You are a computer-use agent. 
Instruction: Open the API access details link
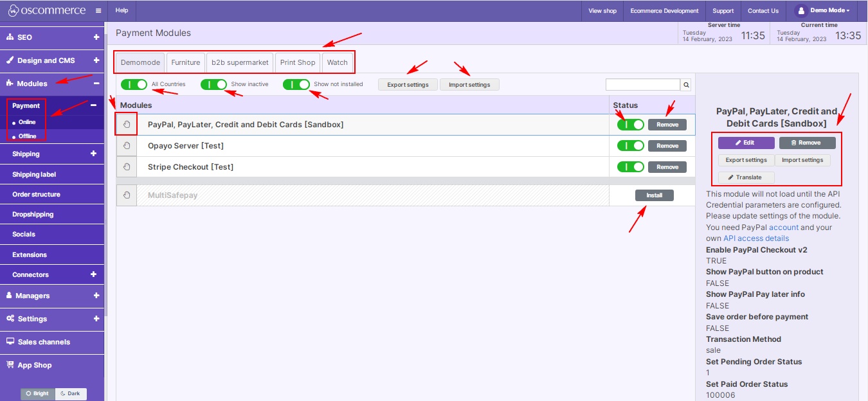[x=756, y=238]
